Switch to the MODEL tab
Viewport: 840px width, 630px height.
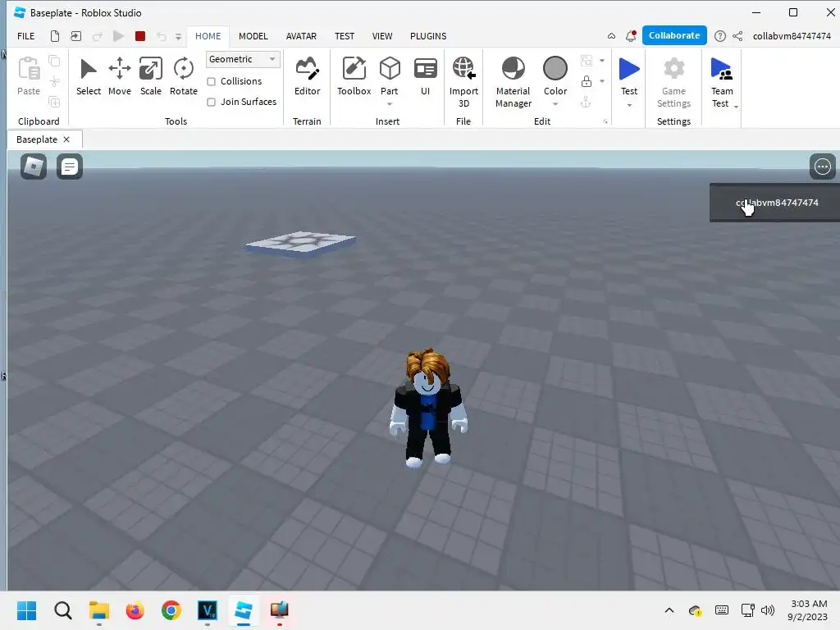253,36
